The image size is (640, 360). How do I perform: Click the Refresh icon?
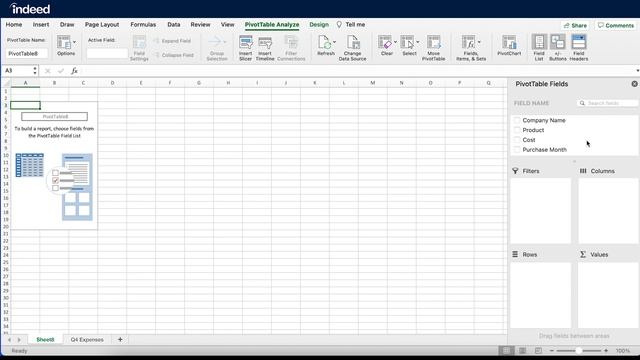[x=324, y=42]
